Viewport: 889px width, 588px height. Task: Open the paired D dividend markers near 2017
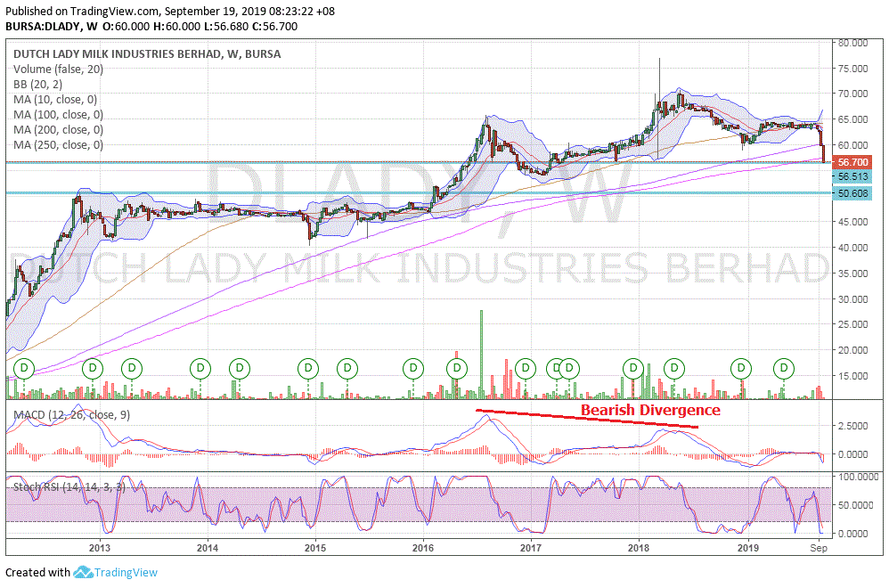coord(561,367)
